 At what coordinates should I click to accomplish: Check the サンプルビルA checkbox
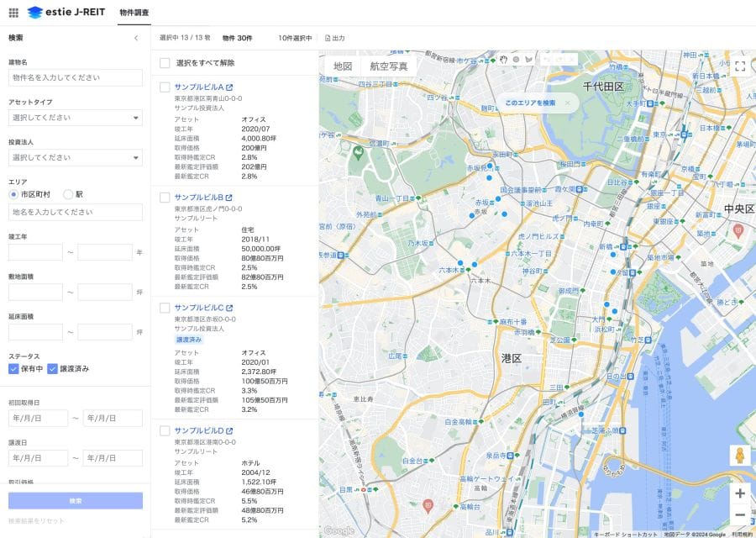165,87
